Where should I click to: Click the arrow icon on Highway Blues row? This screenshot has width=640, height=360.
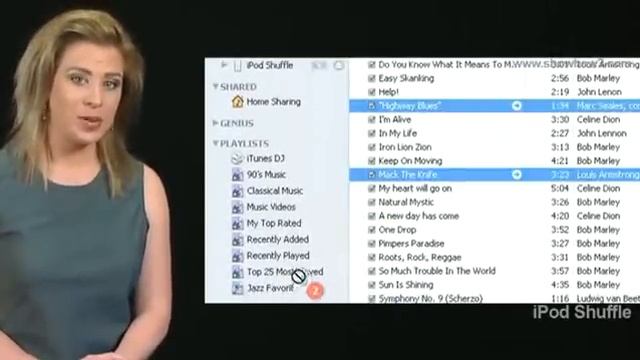pos(517,106)
